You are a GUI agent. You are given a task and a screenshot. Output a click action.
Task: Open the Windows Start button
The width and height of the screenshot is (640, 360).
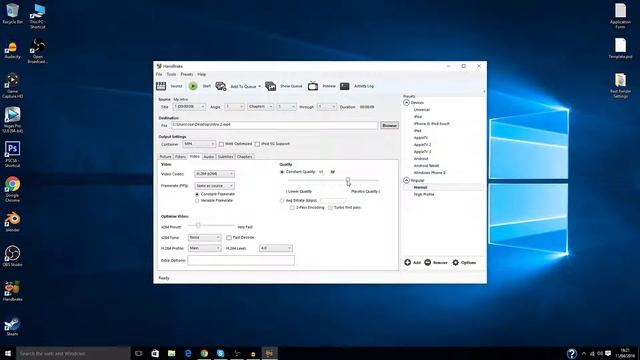(8, 353)
